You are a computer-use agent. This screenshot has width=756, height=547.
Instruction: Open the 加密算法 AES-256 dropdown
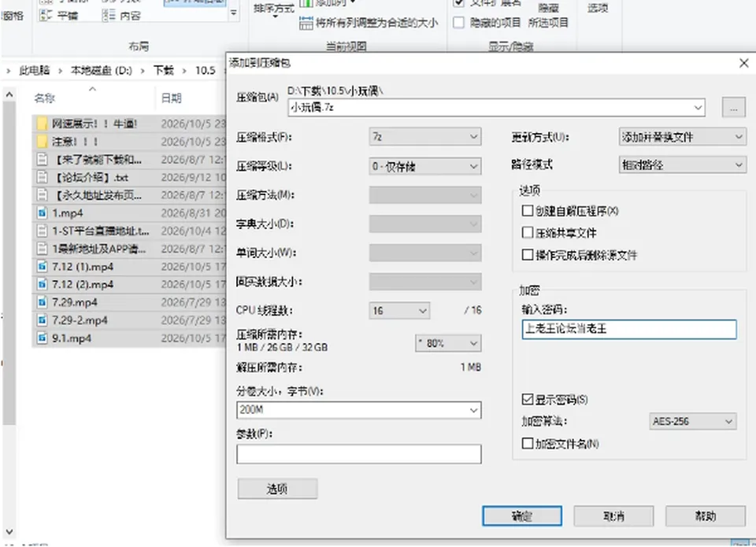[x=692, y=421]
